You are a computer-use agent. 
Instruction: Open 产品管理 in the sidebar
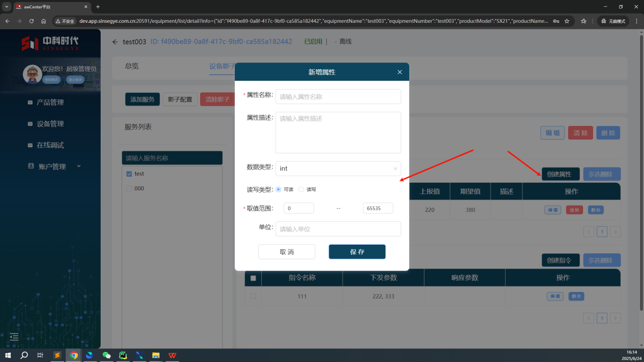coord(50,103)
